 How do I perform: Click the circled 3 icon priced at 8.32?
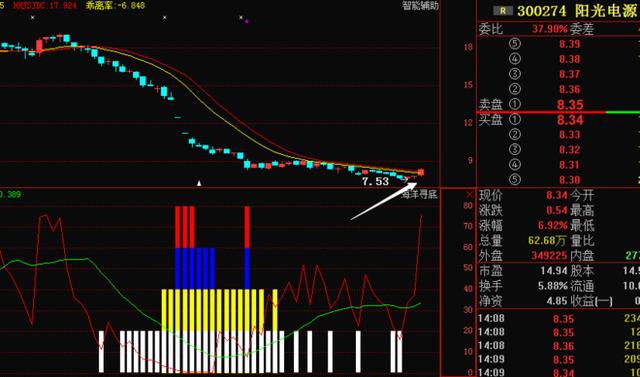pyautogui.click(x=516, y=149)
